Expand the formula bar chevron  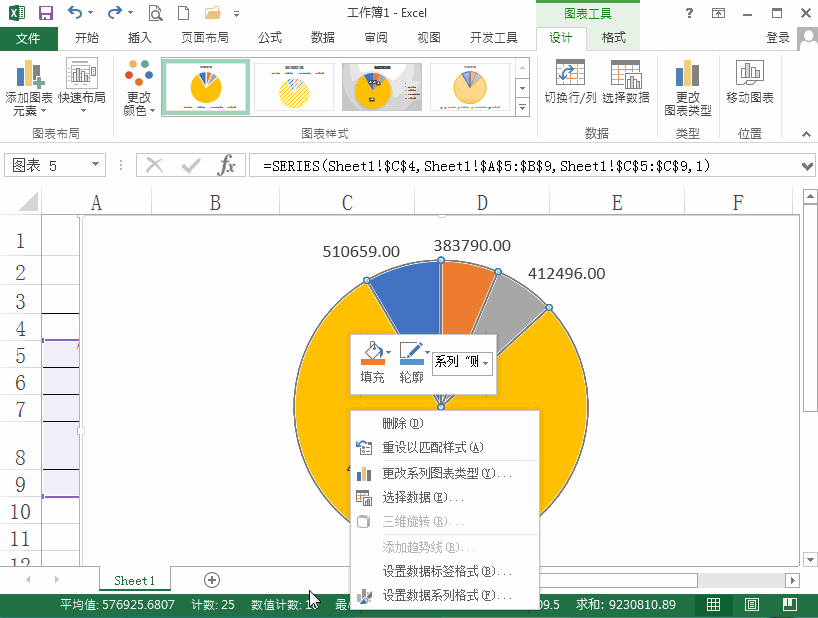[807, 166]
